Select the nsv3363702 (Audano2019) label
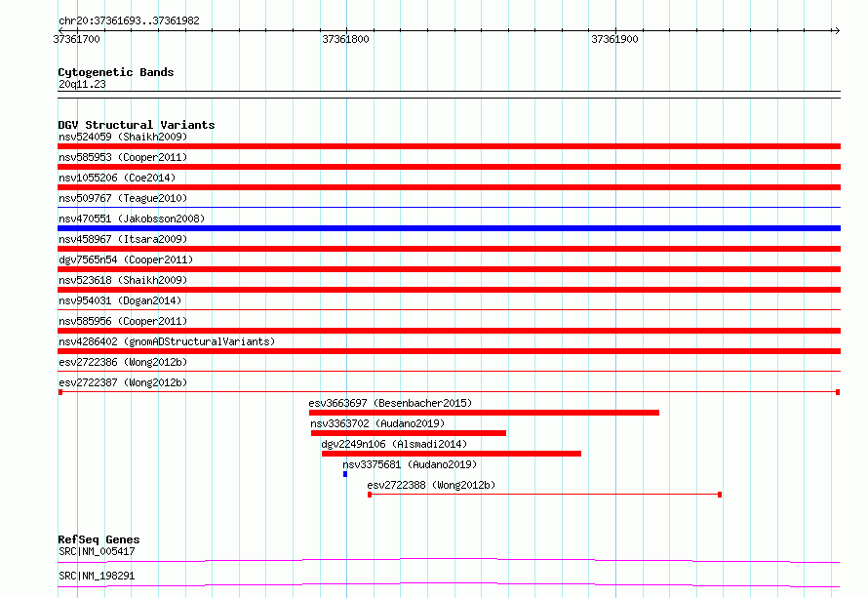This screenshot has width=868, height=598. tap(377, 423)
